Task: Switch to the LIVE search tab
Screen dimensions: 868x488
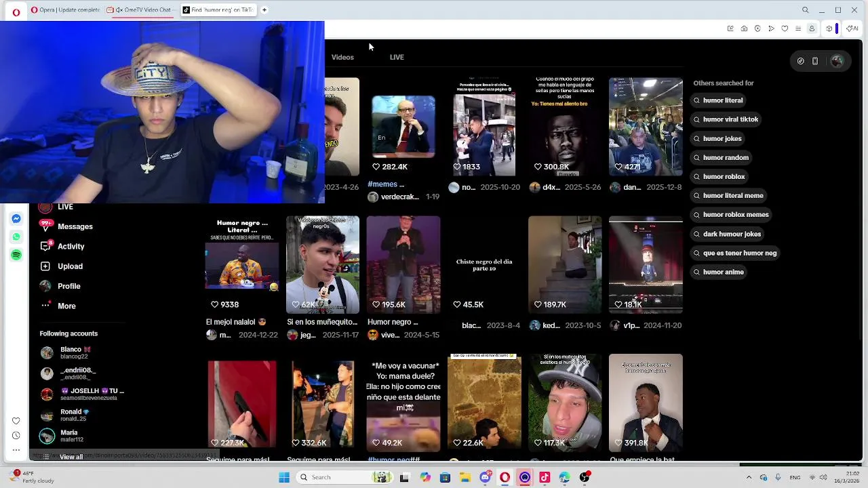Action: 397,57
